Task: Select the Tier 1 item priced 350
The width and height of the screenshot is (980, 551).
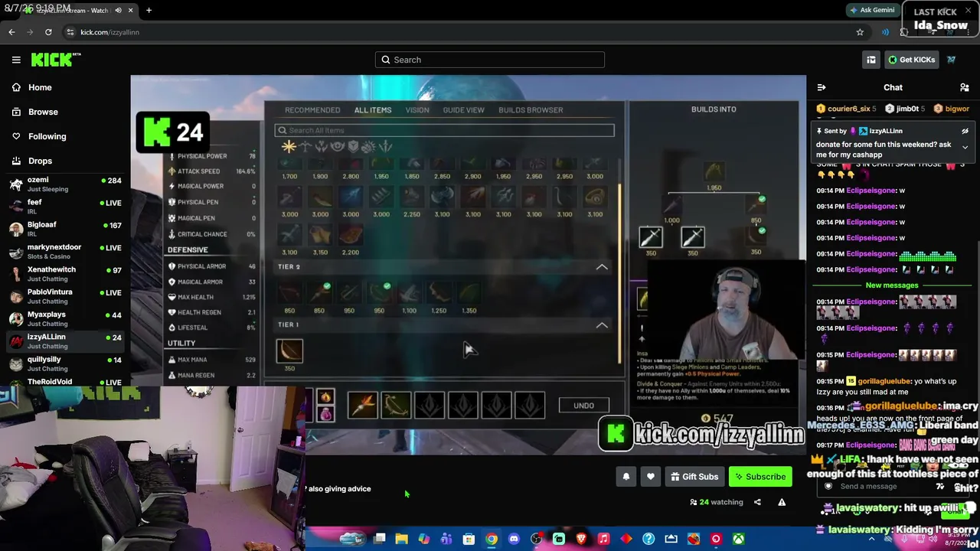Action: (289, 351)
